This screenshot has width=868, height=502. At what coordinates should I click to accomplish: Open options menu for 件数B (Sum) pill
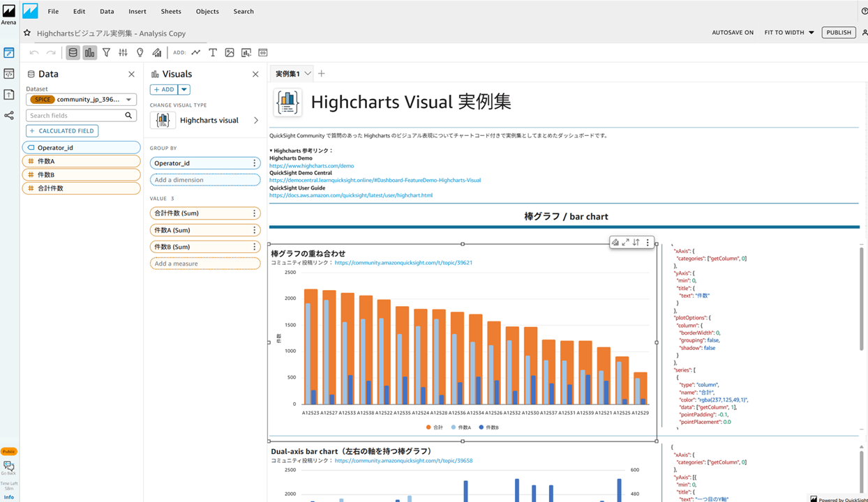pos(255,247)
